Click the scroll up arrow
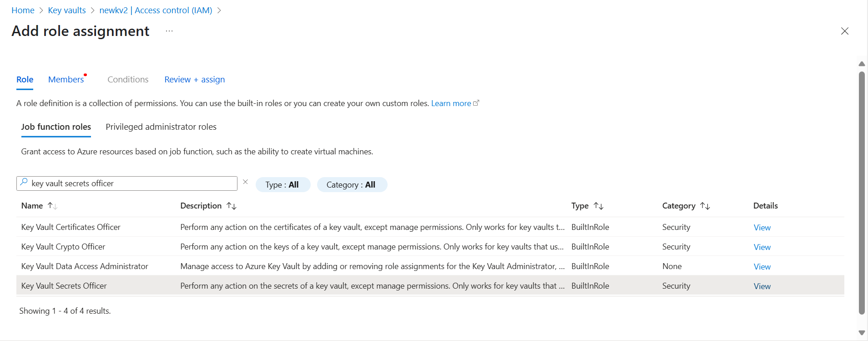The width and height of the screenshot is (868, 341). [x=862, y=64]
